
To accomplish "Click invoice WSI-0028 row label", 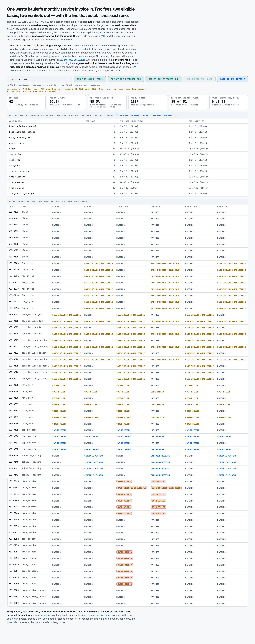I will point(14,385).
